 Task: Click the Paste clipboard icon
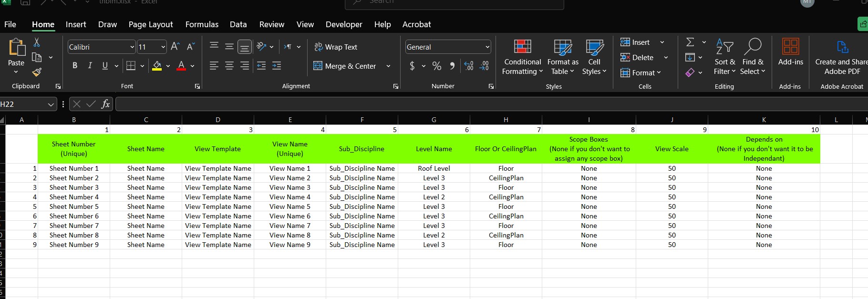[x=16, y=48]
